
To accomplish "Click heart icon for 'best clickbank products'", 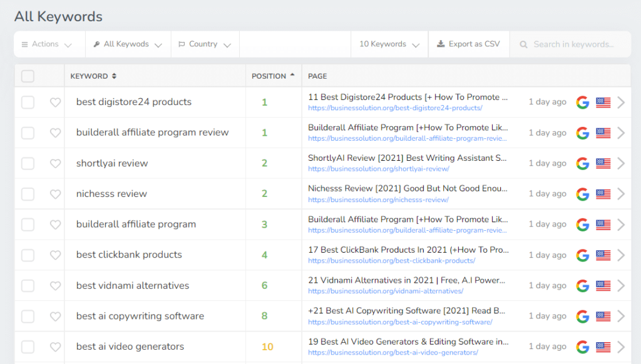I will pos(55,255).
